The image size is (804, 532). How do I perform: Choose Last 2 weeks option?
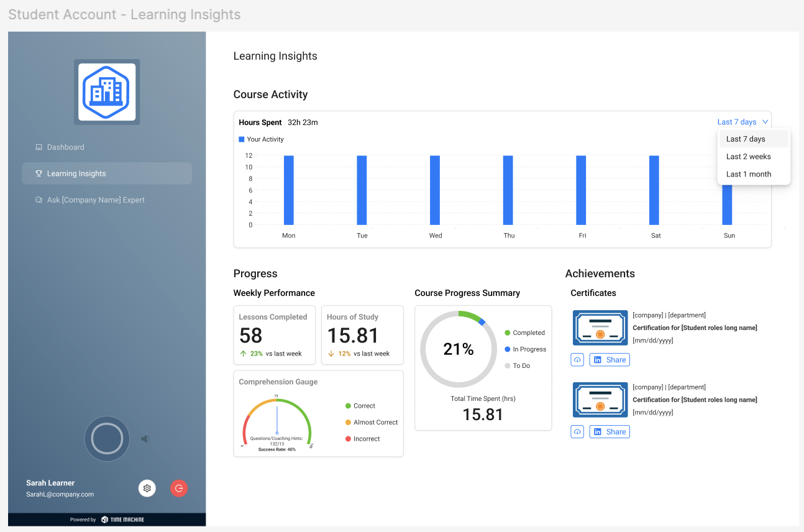pos(754,157)
